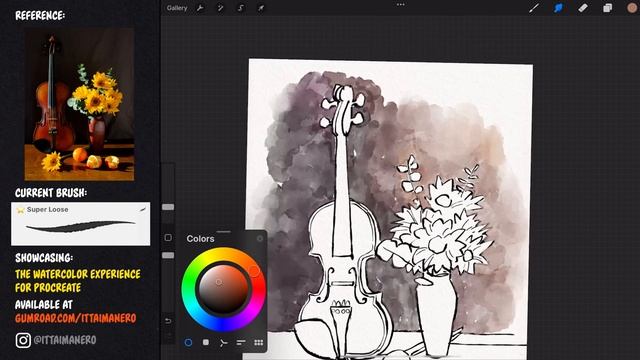
Task: Click the 'Showcasing:' label
Action: click(44, 258)
